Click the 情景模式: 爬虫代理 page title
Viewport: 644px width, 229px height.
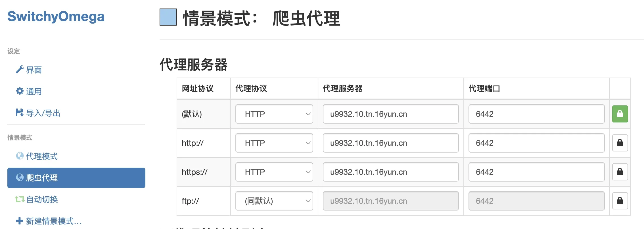tap(262, 18)
